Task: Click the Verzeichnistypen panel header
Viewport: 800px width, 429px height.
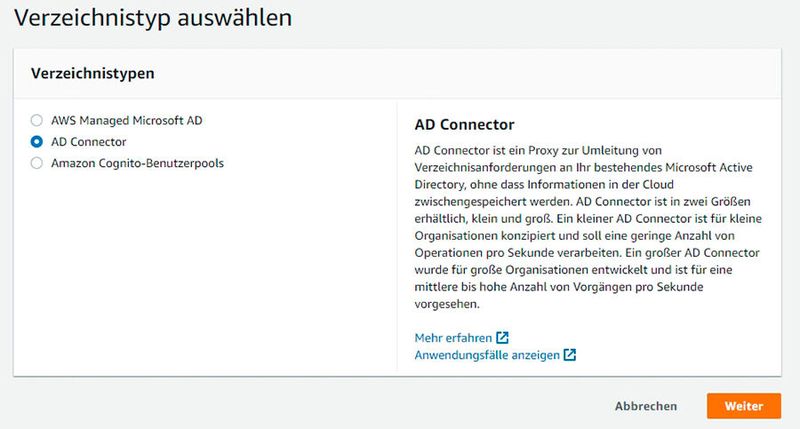Action: point(94,74)
